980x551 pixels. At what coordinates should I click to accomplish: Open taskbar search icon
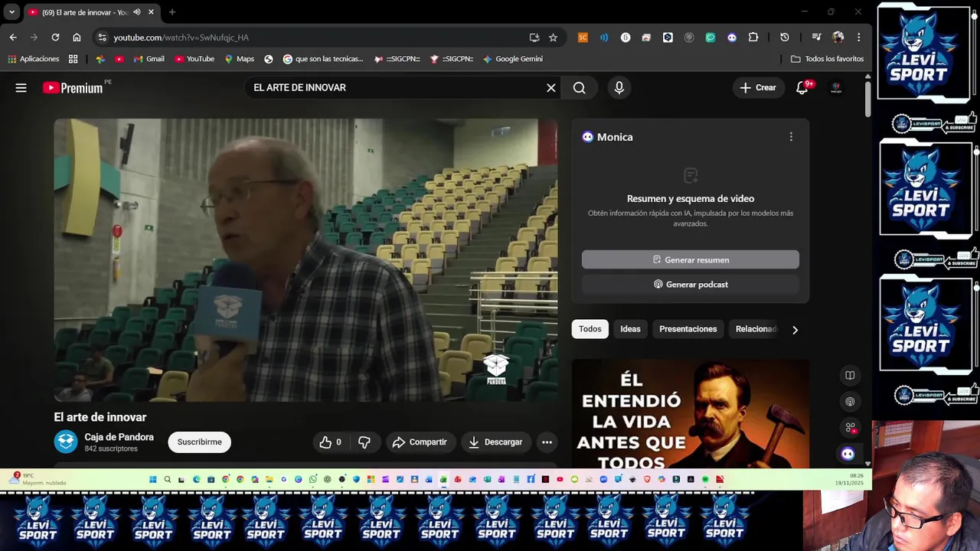(x=167, y=480)
